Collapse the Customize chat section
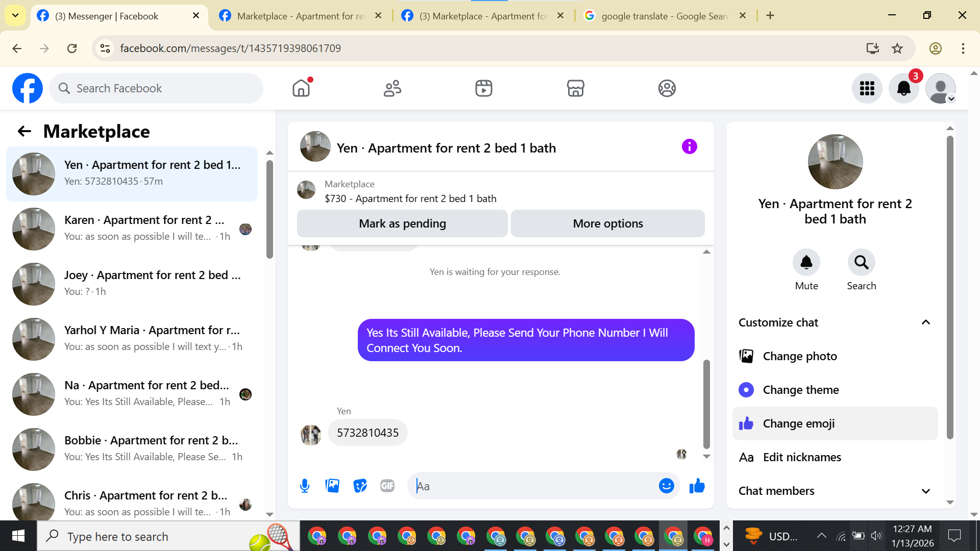The height and width of the screenshot is (551, 980). point(925,322)
